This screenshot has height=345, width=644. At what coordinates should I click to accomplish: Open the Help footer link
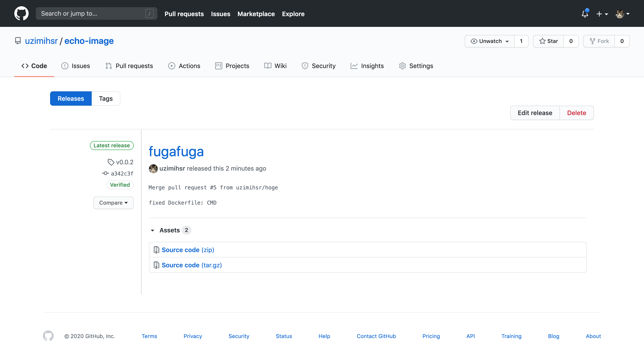tap(324, 336)
